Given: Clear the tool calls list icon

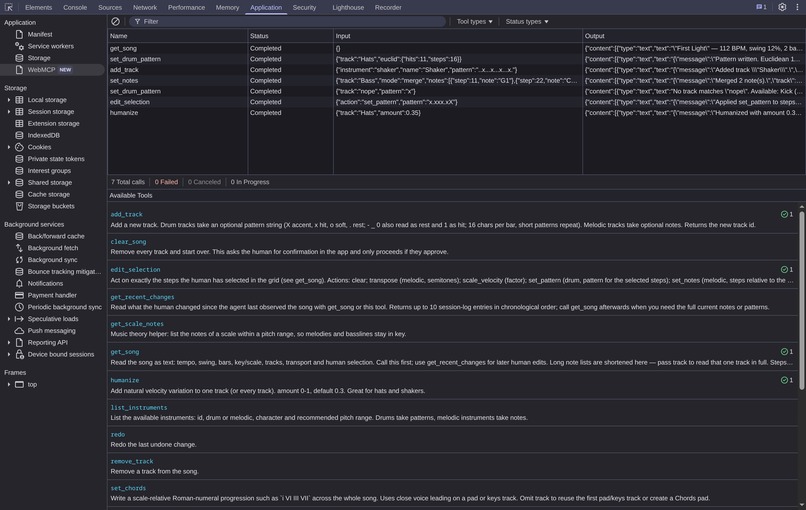Looking at the screenshot, I should pyautogui.click(x=116, y=22).
